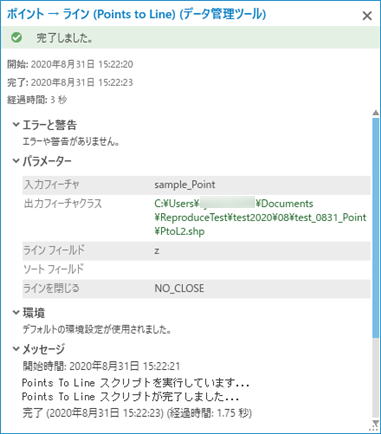This screenshot has width=381, height=434.
Task: Close the Points to Line result window
Action: [x=367, y=16]
